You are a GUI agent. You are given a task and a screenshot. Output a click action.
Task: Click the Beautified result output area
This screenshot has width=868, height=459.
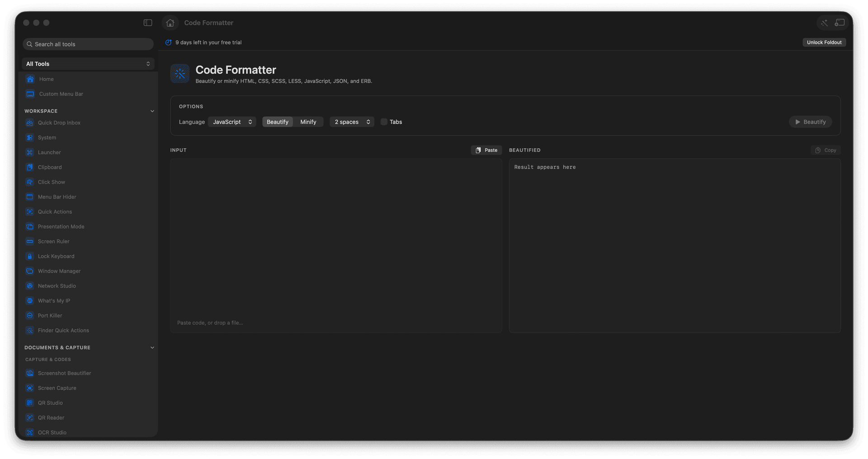coord(675,246)
